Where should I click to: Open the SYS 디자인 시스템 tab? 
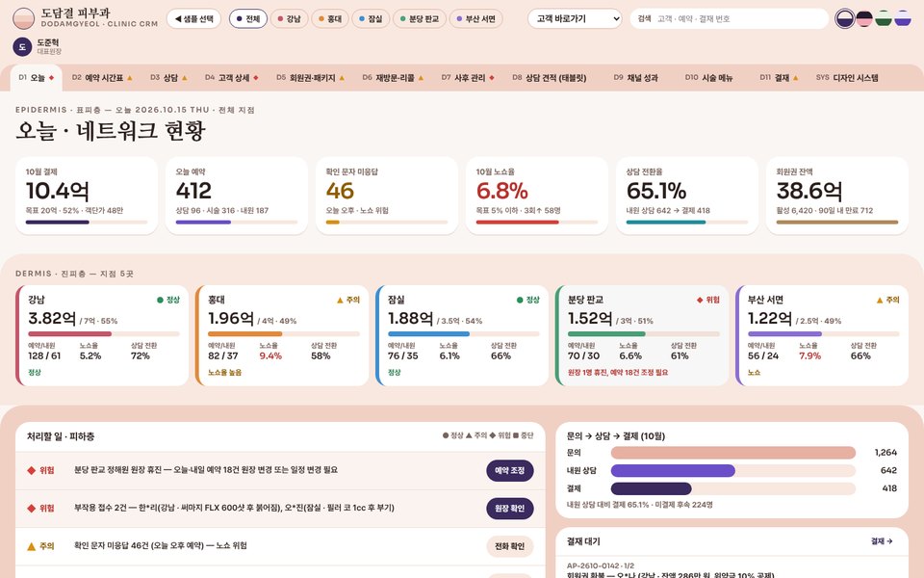(847, 78)
